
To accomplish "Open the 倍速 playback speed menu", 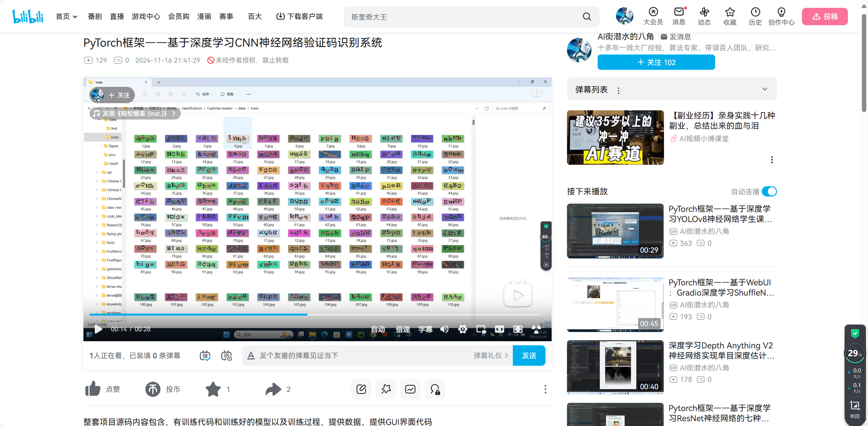I will point(403,329).
